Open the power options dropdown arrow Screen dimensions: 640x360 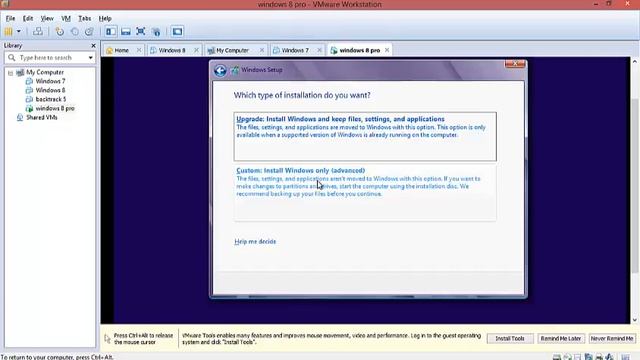coord(19,31)
